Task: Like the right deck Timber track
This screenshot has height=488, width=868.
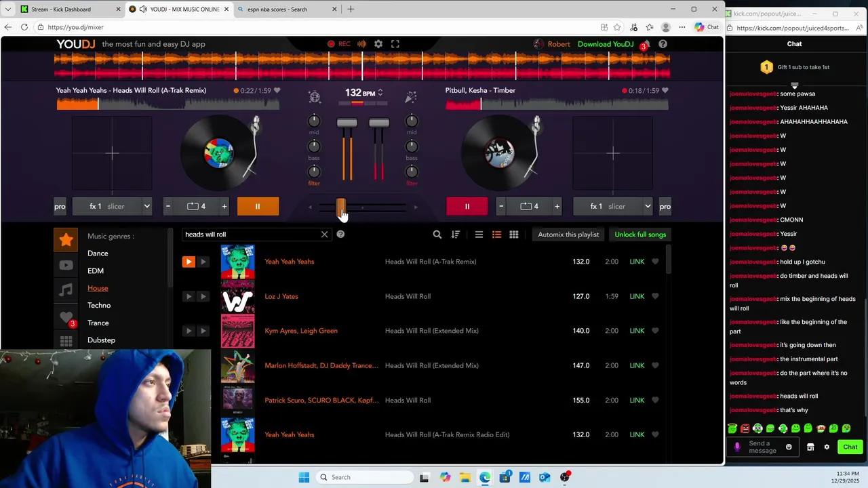Action: [x=665, y=90]
